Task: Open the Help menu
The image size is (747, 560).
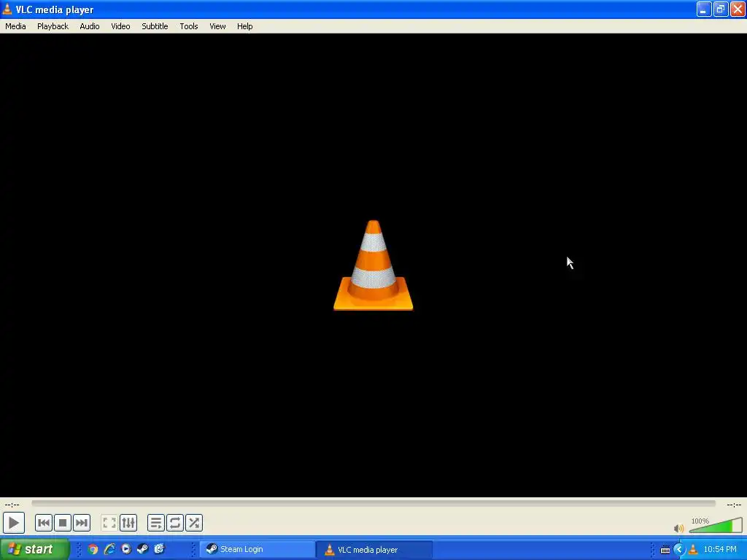Action: 245,26
